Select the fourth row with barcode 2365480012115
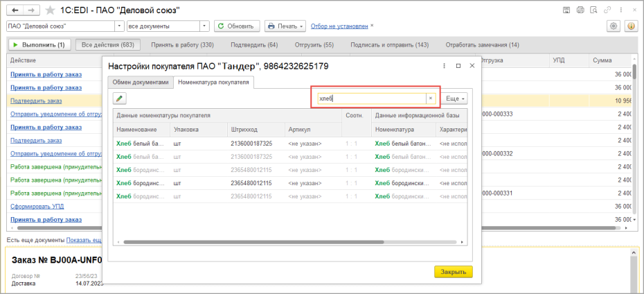This screenshot has width=644, height=294. [290, 183]
